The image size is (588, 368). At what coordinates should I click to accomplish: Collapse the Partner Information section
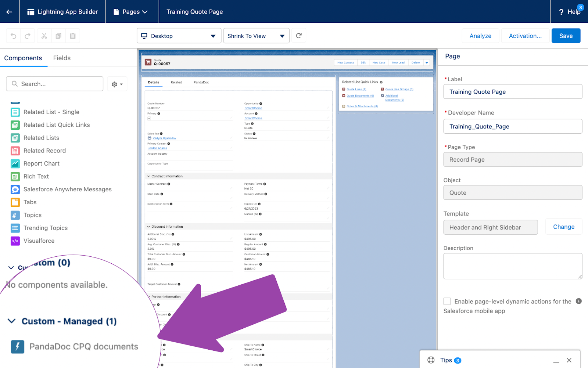(x=149, y=297)
